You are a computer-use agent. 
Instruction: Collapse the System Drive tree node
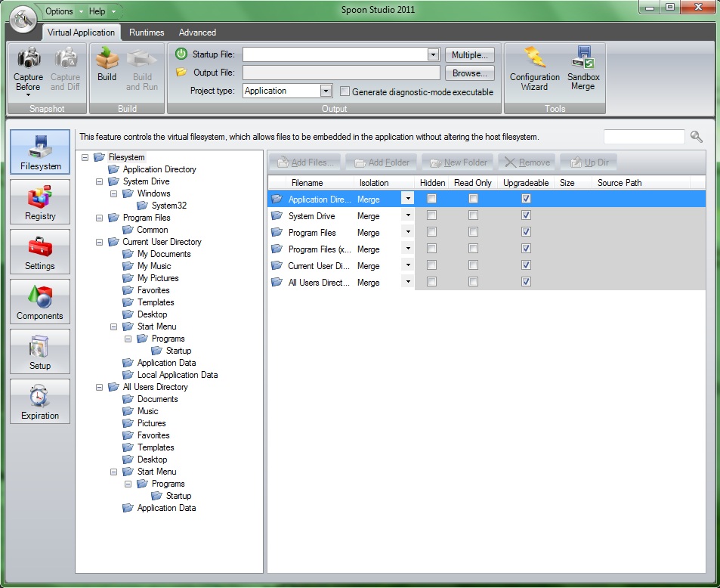[x=99, y=181]
